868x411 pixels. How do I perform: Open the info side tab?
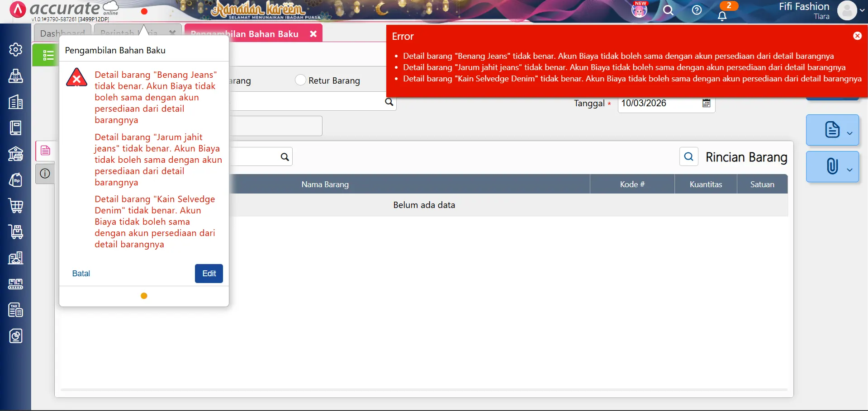click(x=45, y=174)
